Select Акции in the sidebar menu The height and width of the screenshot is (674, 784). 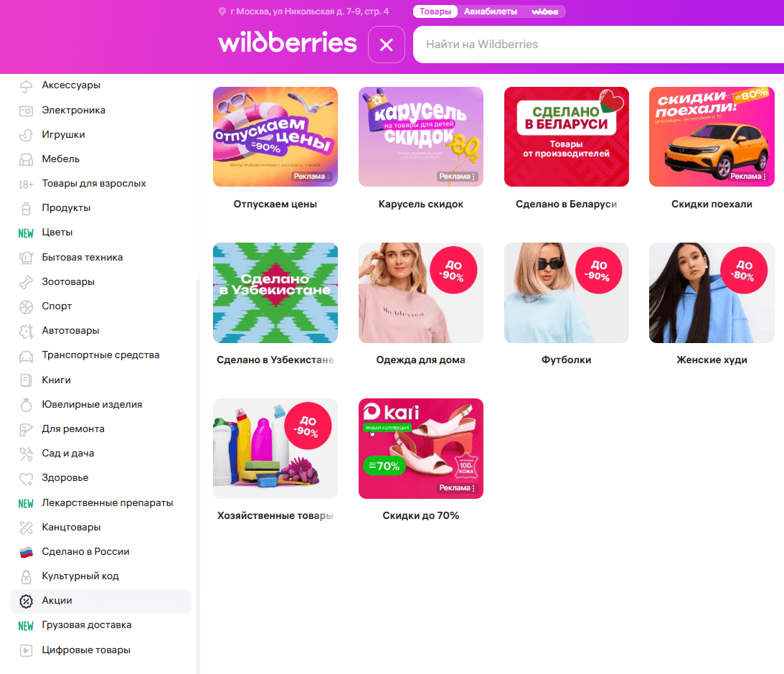[x=101, y=601]
